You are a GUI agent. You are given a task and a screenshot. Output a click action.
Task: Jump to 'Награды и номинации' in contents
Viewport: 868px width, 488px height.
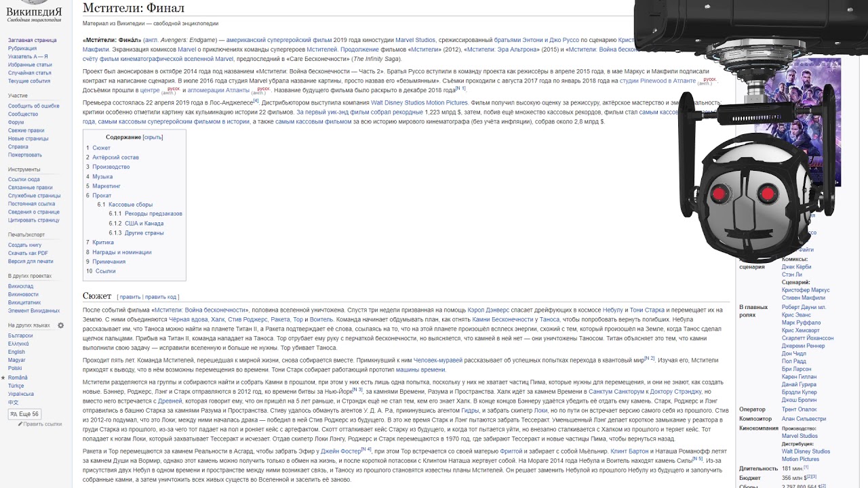tap(122, 252)
